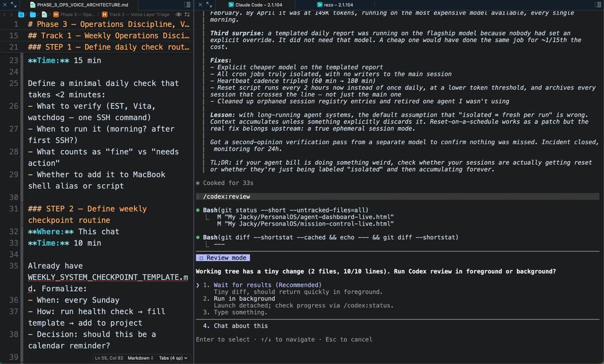Image resolution: width=604 pixels, height=364 pixels.
Task: Click the 'STEP 2 — Define weekly checkpoint routine' heading
Action: pyautogui.click(x=88, y=214)
